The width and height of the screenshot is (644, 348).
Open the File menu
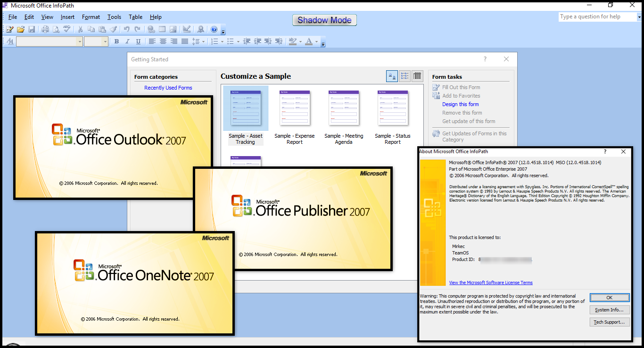[x=13, y=17]
